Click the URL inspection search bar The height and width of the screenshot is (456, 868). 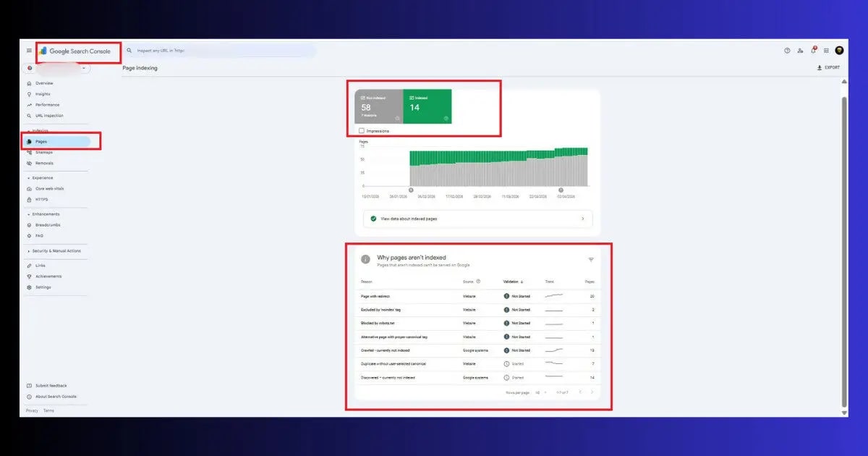click(217, 50)
